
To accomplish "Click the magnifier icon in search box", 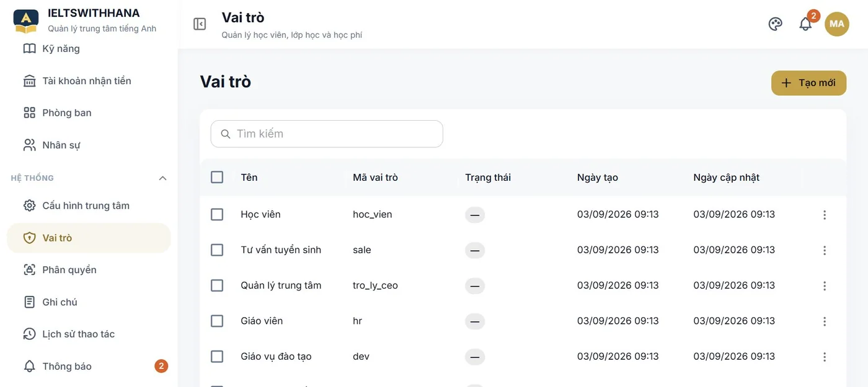I will 226,134.
